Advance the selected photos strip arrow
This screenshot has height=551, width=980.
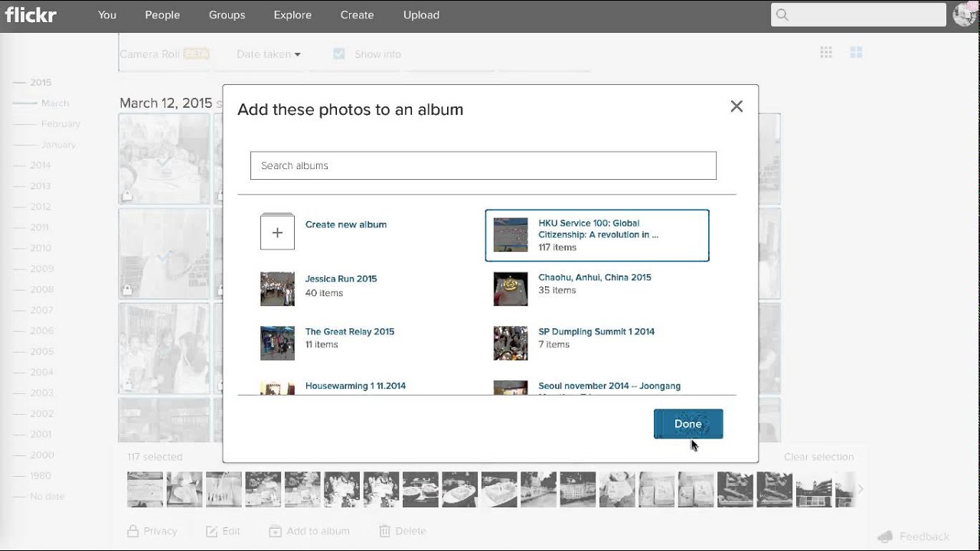point(861,489)
